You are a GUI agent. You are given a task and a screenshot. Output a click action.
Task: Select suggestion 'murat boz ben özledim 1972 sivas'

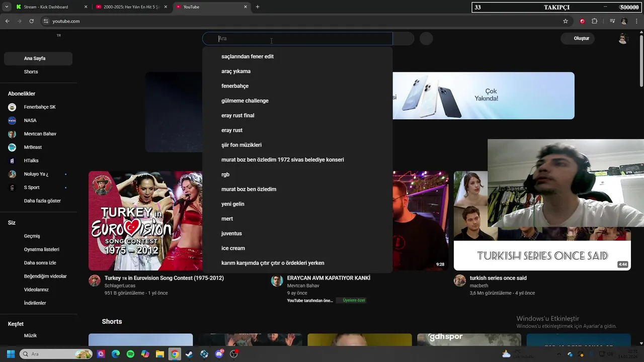point(297,160)
